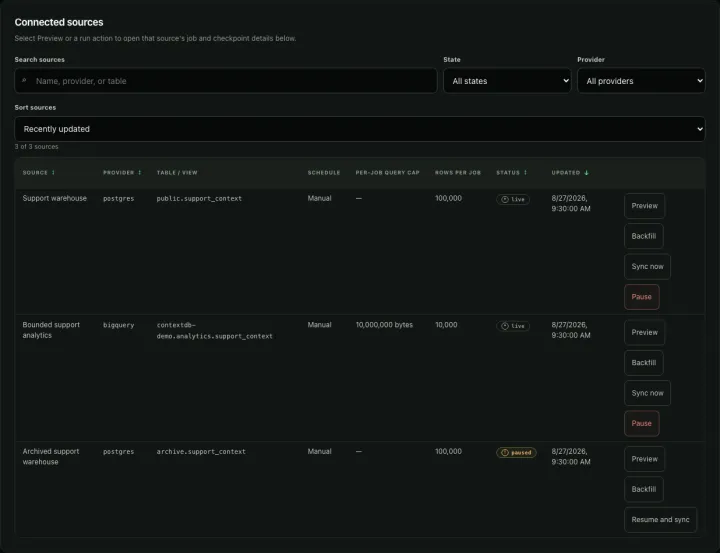Click the live status badge for Bounded support analytics
Image resolution: width=720 pixels, height=553 pixels.
click(513, 326)
